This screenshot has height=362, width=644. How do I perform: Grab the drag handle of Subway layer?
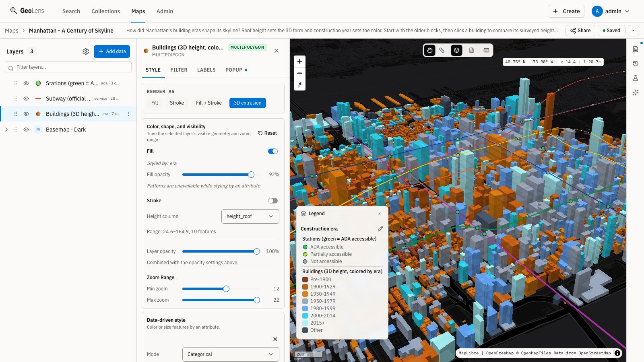pos(16,99)
